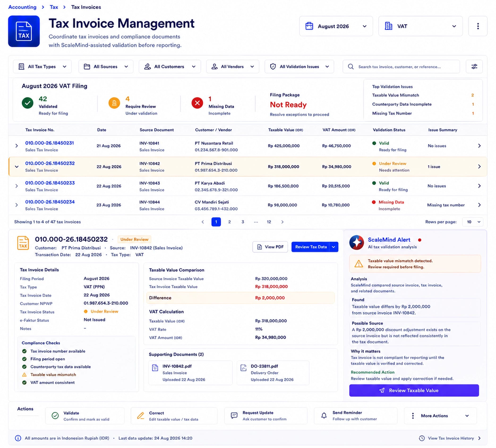
Task: Go to Accounting breadcrumb
Action: click(22, 7)
